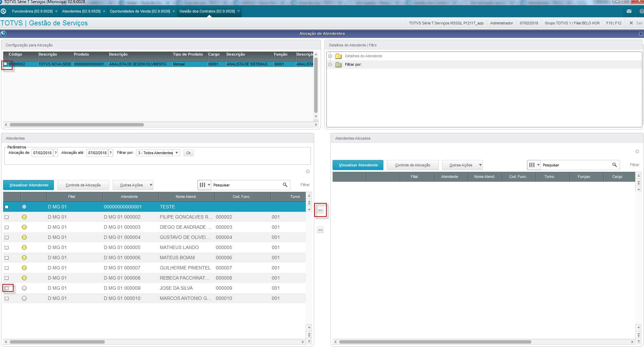Open column selector in Atendentes Alocados panel
Image resolution: width=644 pixels, height=347 pixels.
pos(534,165)
